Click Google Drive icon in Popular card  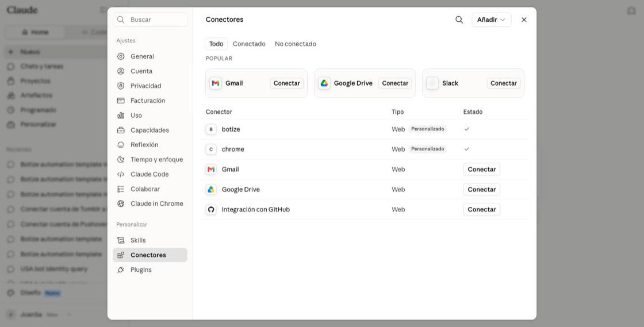324,83
